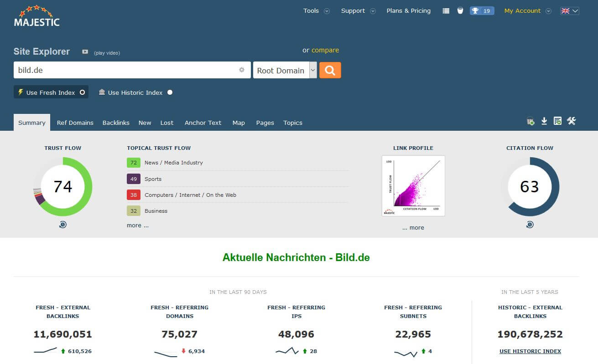Switch to the Topics tab
Viewport: 598px width, 364px height.
click(x=293, y=123)
